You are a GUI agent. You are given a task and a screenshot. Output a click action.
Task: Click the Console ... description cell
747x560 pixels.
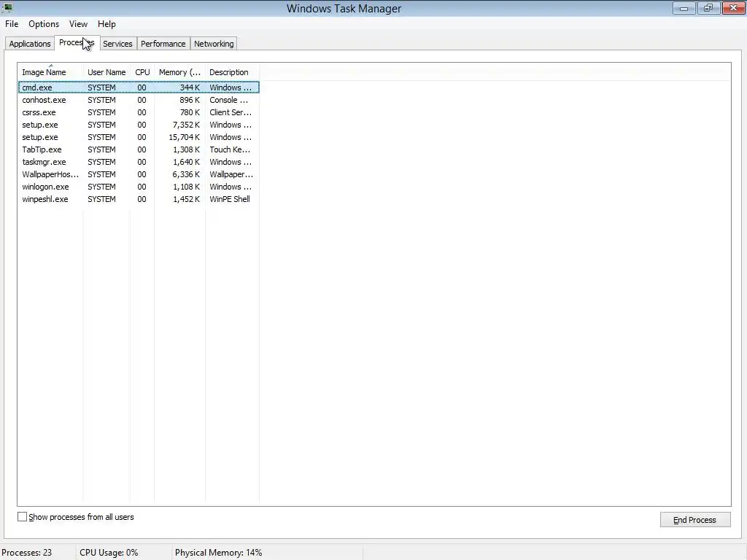pos(228,100)
